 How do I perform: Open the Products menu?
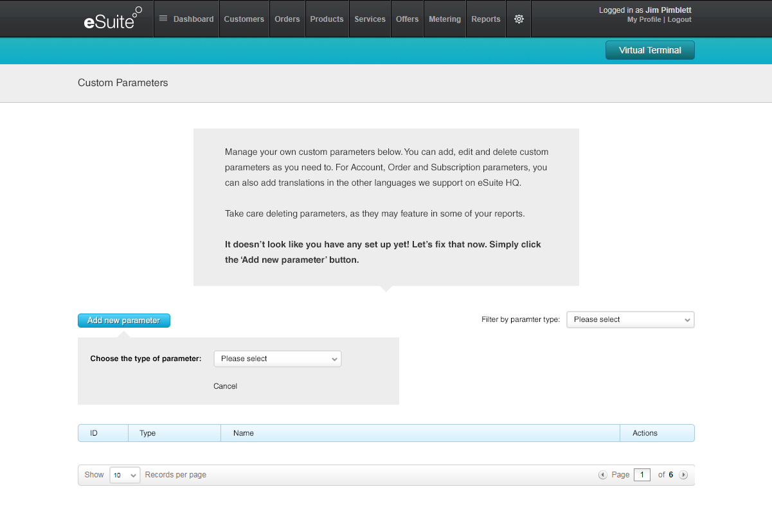coord(327,19)
